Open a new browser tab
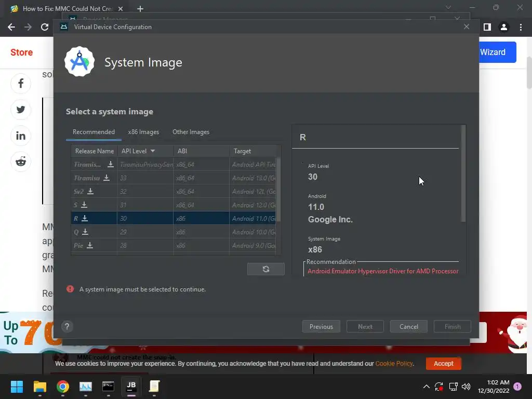 (x=140, y=9)
